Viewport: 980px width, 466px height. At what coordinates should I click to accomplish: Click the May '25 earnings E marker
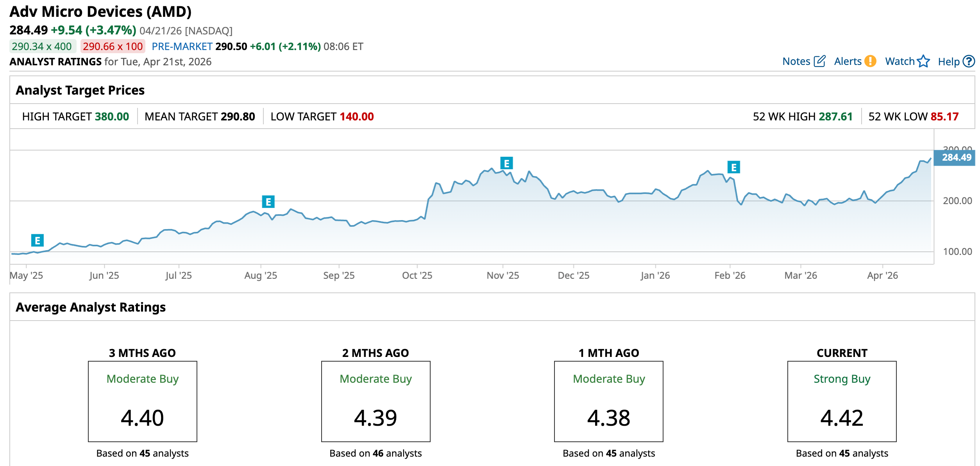coord(38,240)
